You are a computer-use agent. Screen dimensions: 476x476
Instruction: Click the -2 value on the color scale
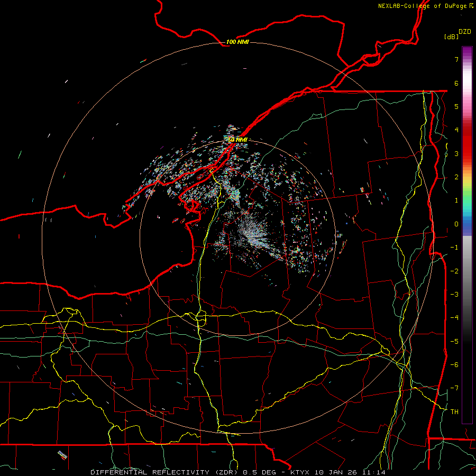(x=454, y=271)
